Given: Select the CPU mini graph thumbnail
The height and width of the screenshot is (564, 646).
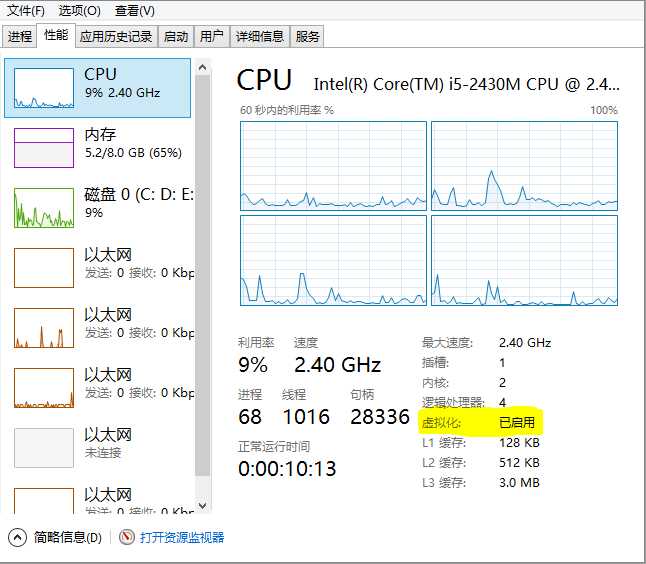Looking at the screenshot, I should [x=44, y=88].
